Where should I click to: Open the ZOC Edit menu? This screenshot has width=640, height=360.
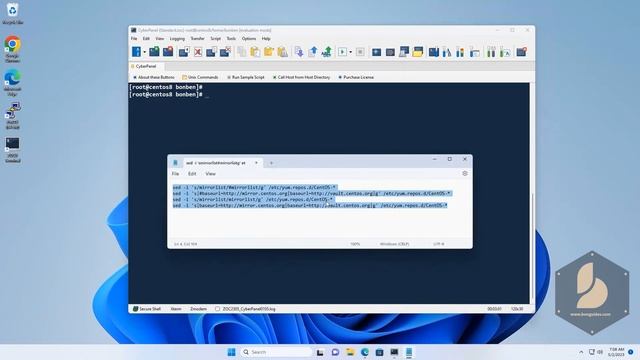[x=146, y=38]
